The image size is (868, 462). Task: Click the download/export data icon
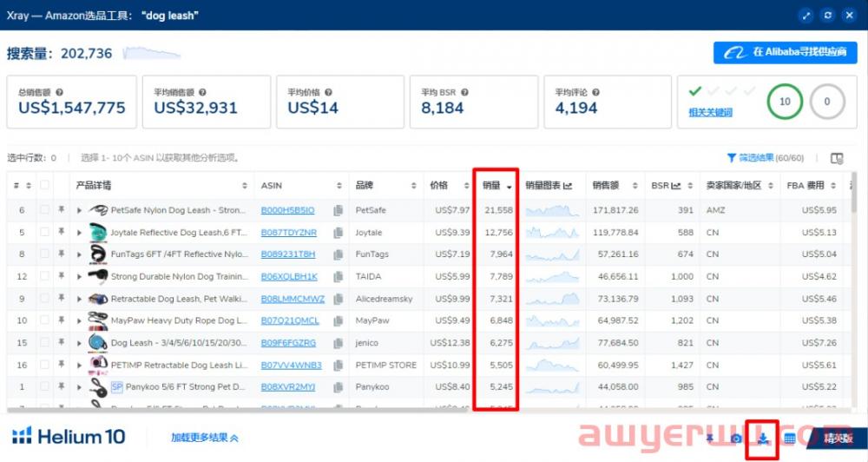(x=763, y=439)
